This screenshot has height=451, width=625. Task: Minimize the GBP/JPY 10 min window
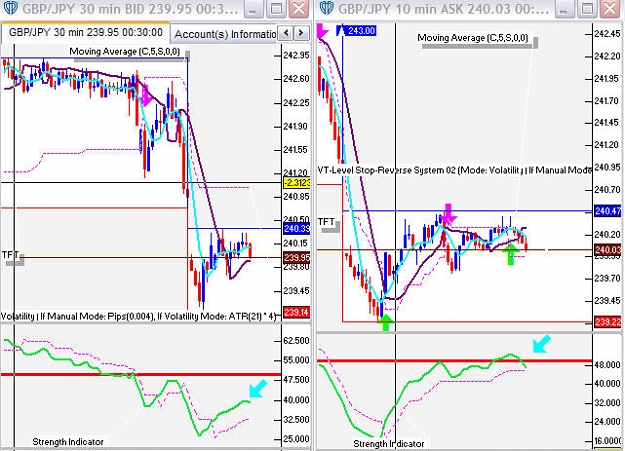[x=564, y=8]
